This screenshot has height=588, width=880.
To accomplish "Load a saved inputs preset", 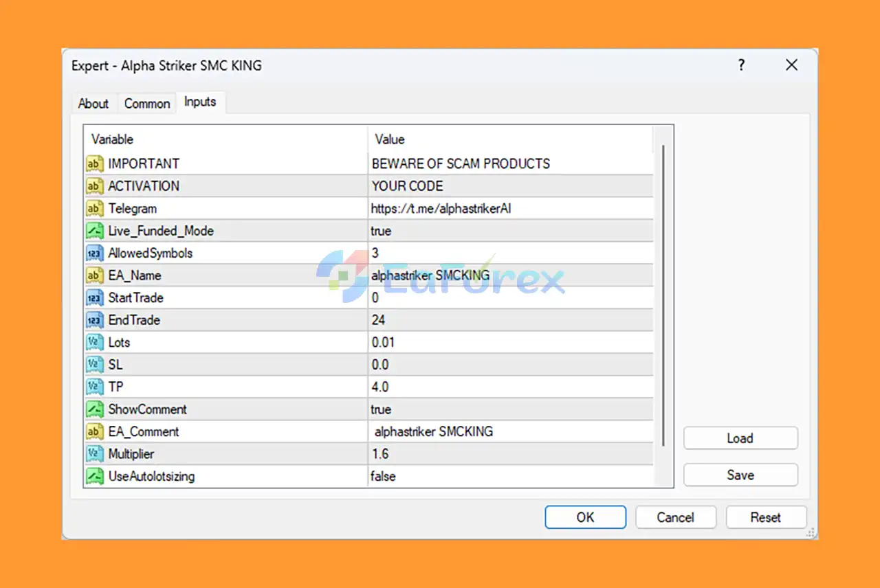I will (740, 438).
